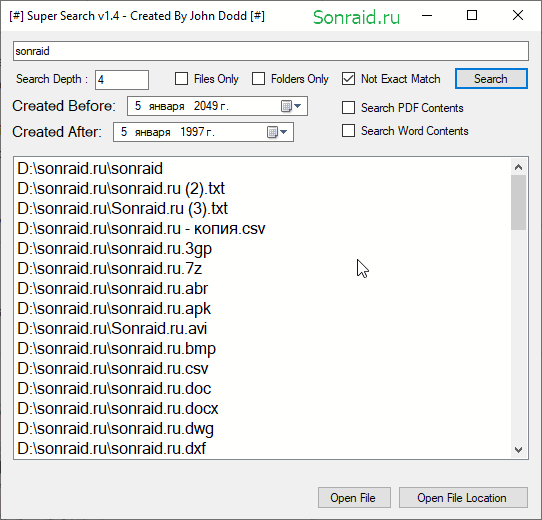Viewport: 542px width, 520px height.
Task: Select result sonraid.ru.bmp
Action: coord(116,349)
